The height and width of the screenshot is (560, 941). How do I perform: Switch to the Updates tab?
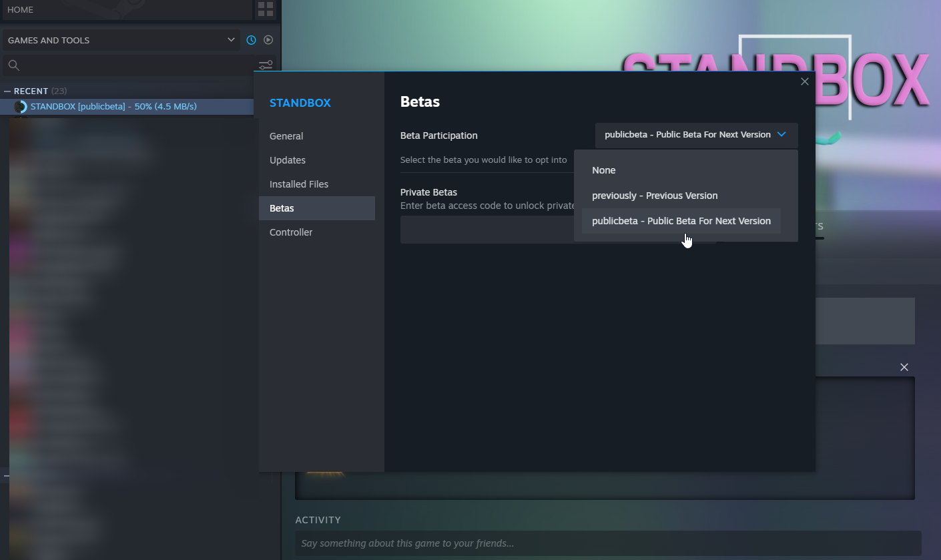pyautogui.click(x=288, y=160)
